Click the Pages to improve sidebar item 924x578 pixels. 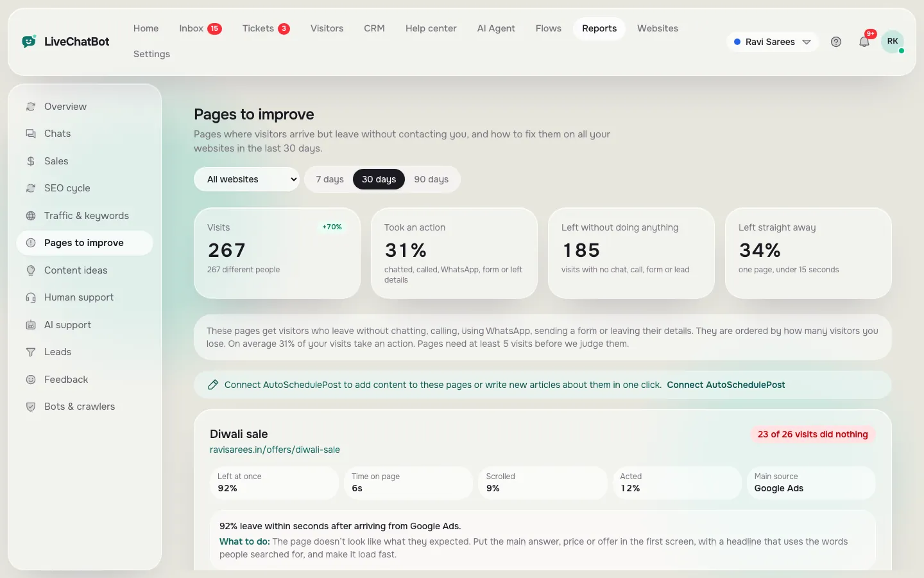pos(85,243)
